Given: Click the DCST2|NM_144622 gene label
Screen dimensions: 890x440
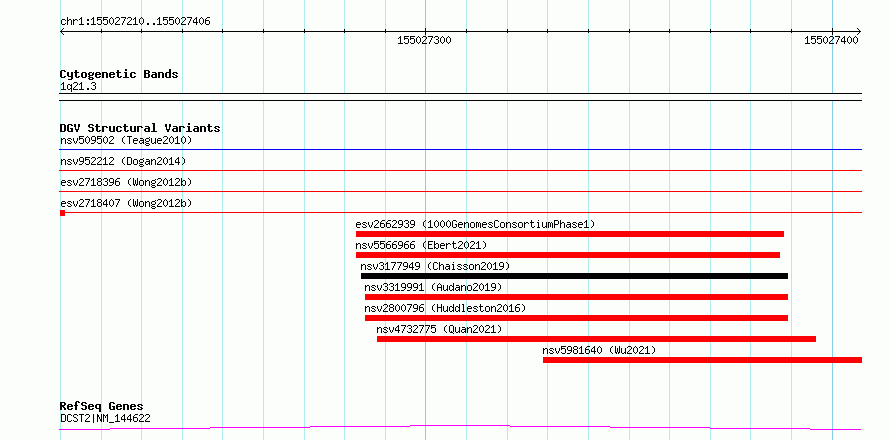Looking at the screenshot, I should pyautogui.click(x=105, y=418).
